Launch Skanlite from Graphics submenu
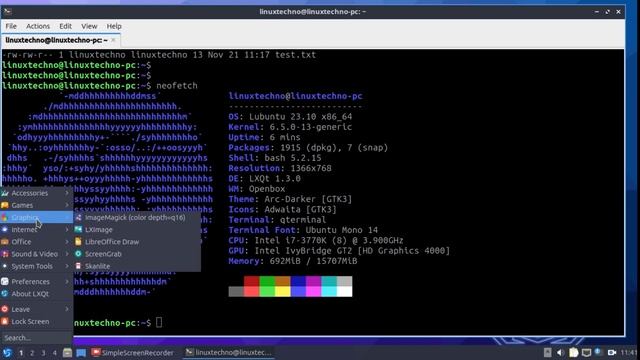The width and height of the screenshot is (640, 360). click(x=137, y=266)
